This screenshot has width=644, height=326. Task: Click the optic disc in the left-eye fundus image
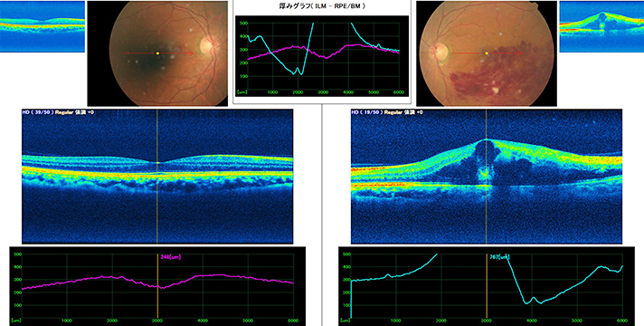tap(440, 52)
